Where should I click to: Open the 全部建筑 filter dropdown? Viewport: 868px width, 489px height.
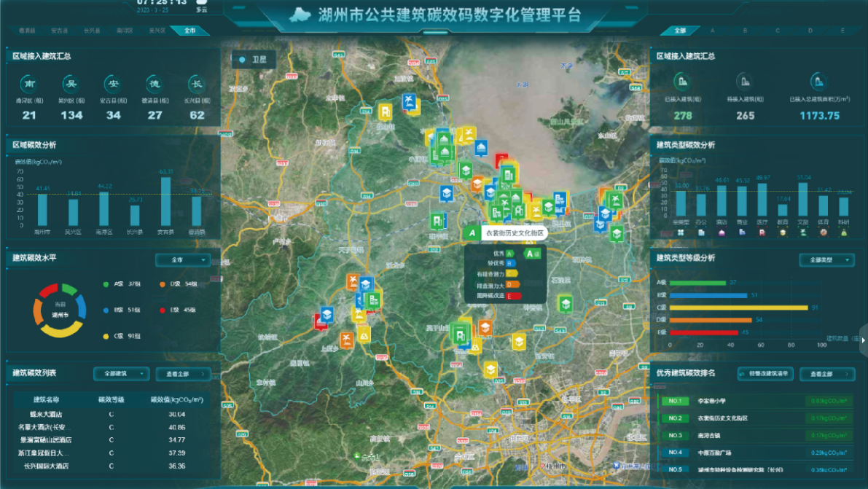(x=121, y=374)
